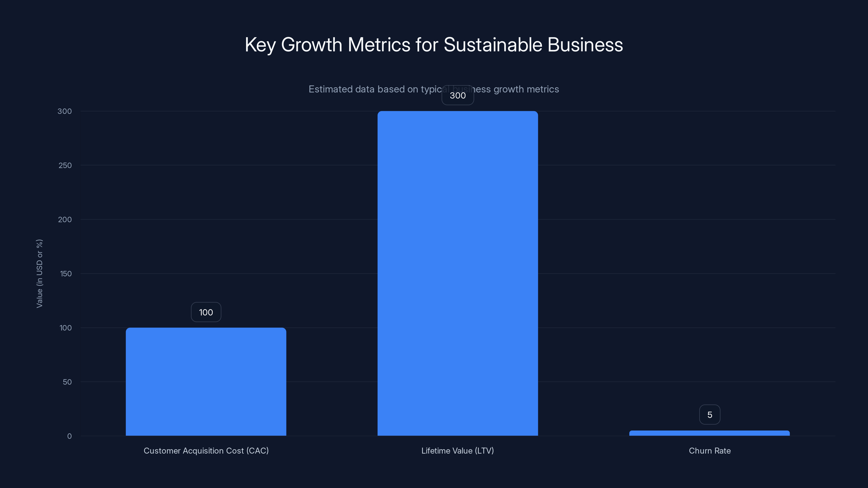Viewport: 868px width, 488px height.
Task: Select the Customer Acquisition Cost axis label
Action: (x=206, y=451)
